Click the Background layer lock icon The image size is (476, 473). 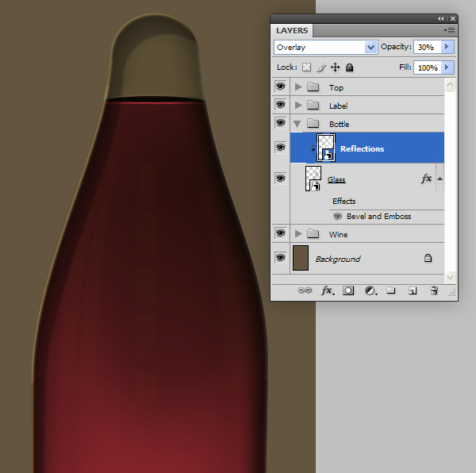[428, 258]
